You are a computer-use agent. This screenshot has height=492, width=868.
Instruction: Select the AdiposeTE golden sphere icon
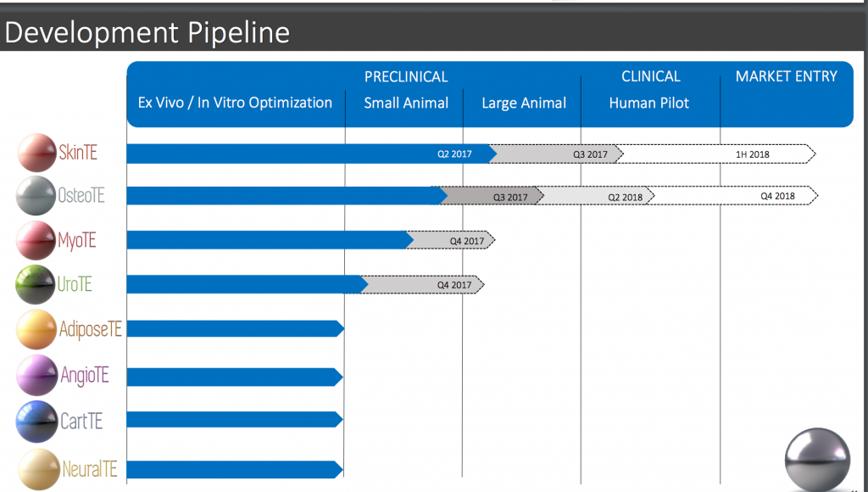click(37, 330)
